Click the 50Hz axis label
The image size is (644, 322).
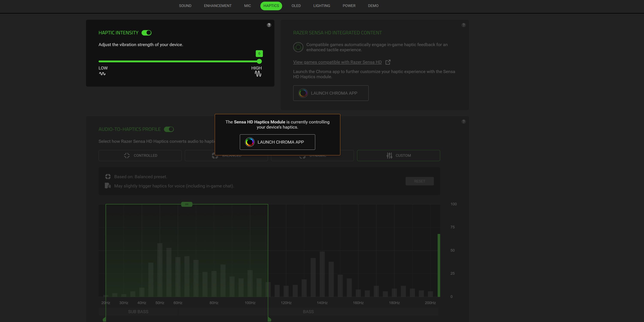point(160,303)
